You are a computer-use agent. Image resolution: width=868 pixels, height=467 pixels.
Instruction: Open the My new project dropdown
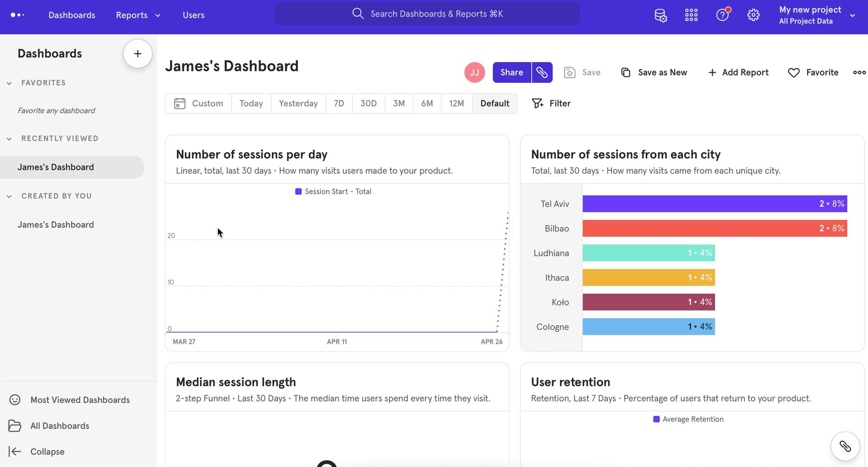817,15
